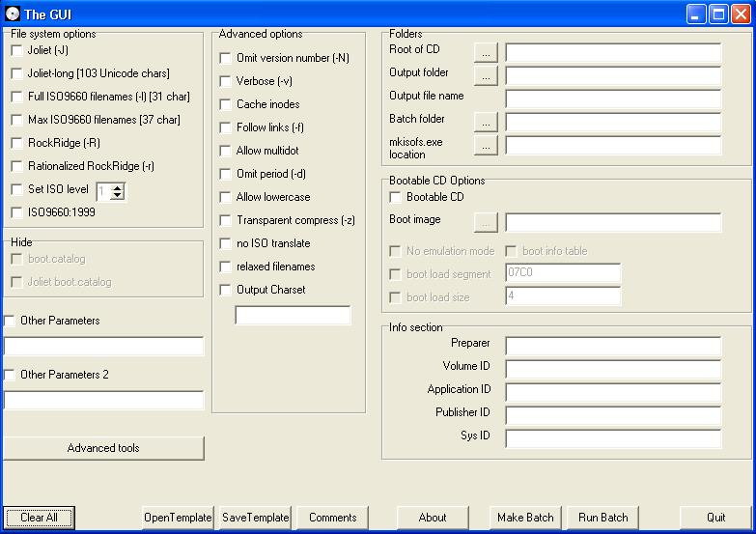756x534 pixels.
Task: Decrease the ISO level spinner value
Action: tap(117, 195)
